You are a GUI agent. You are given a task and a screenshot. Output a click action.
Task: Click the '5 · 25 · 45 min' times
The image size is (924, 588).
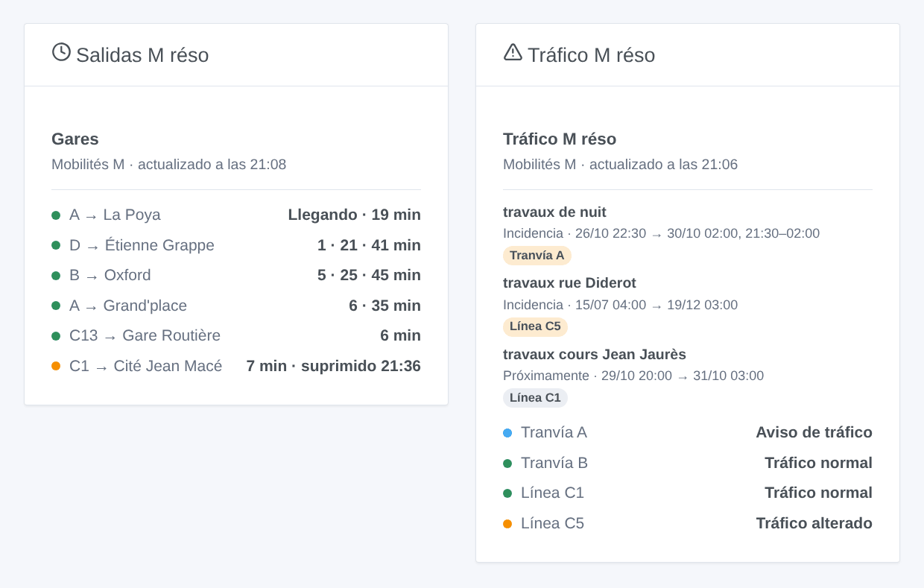[369, 276]
